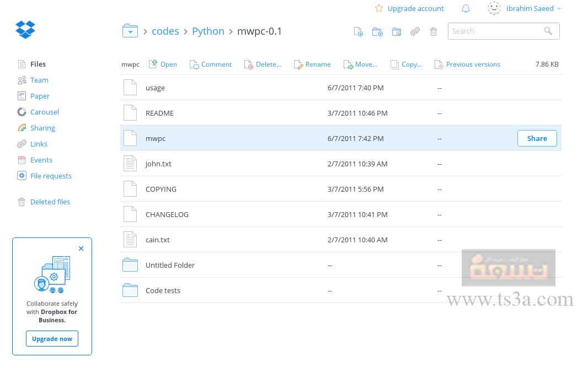The height and width of the screenshot is (368, 588).
Task: Click the link icon in top toolbar
Action: [x=415, y=31]
